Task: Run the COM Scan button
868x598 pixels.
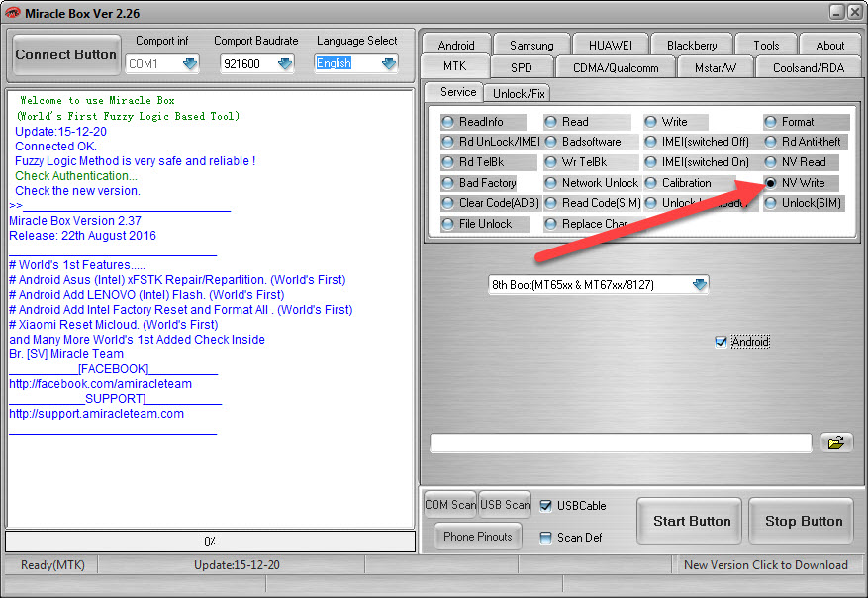Action: 450,504
